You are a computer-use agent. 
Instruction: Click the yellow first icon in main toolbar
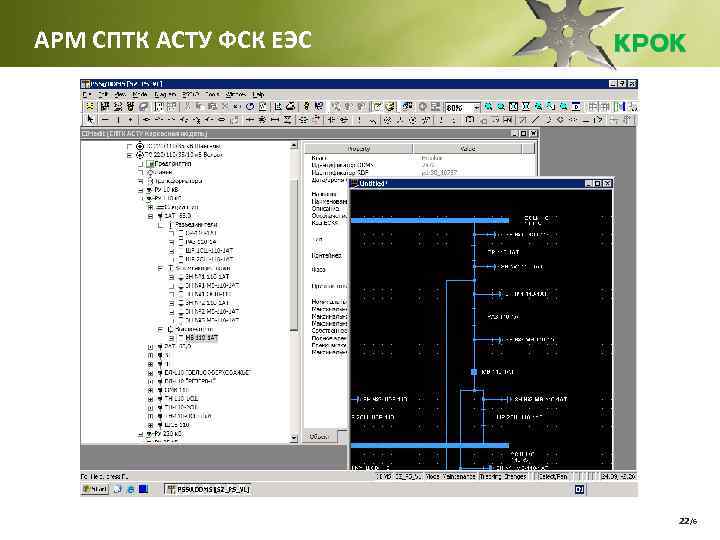pos(89,107)
